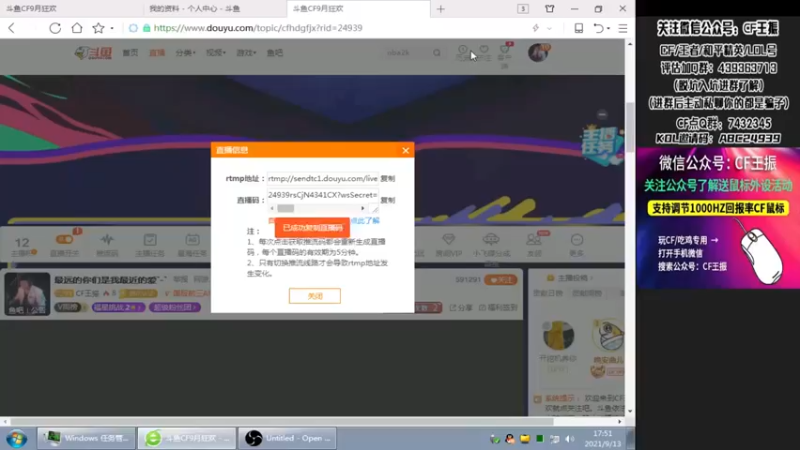Click the stream key field's left scroll arrow
This screenshot has height=450, width=800.
(x=271, y=208)
